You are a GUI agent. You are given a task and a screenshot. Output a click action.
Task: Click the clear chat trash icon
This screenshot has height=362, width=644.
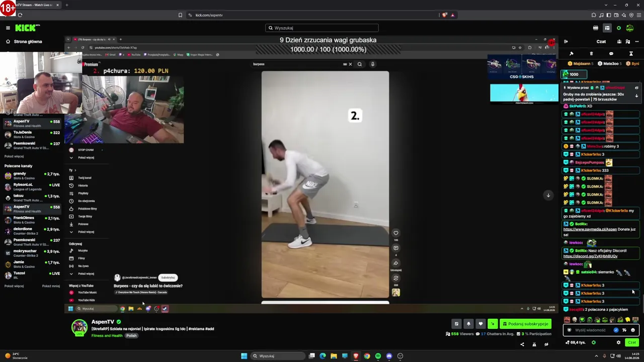pos(591,54)
